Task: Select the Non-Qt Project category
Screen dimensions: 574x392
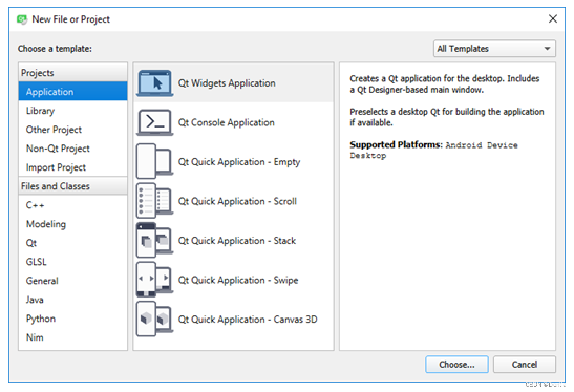Action: click(x=73, y=148)
